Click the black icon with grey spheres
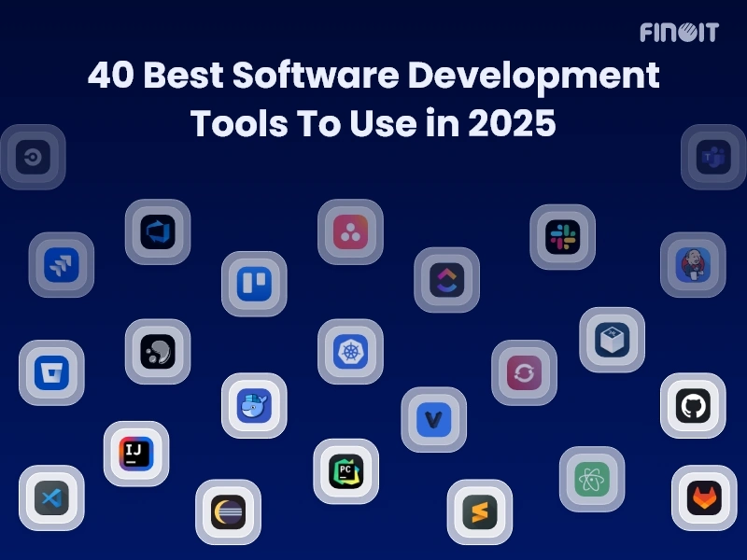747x560 pixels. click(158, 352)
